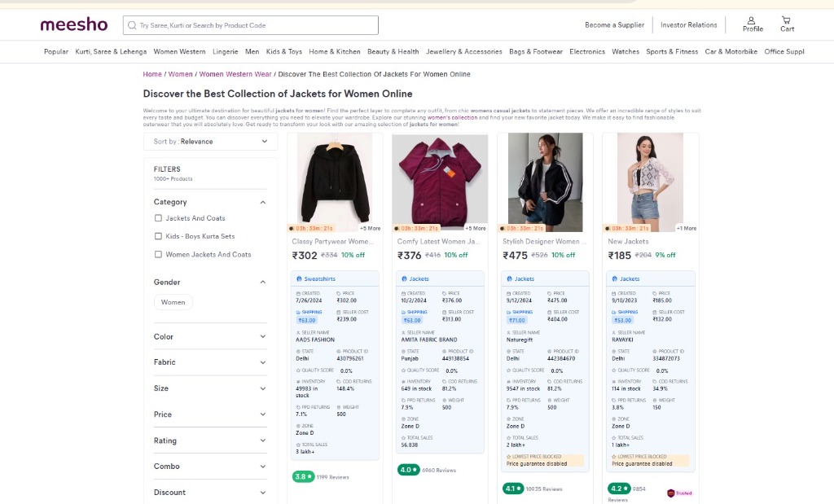Open the Bags & Footwear menu

pyautogui.click(x=536, y=51)
